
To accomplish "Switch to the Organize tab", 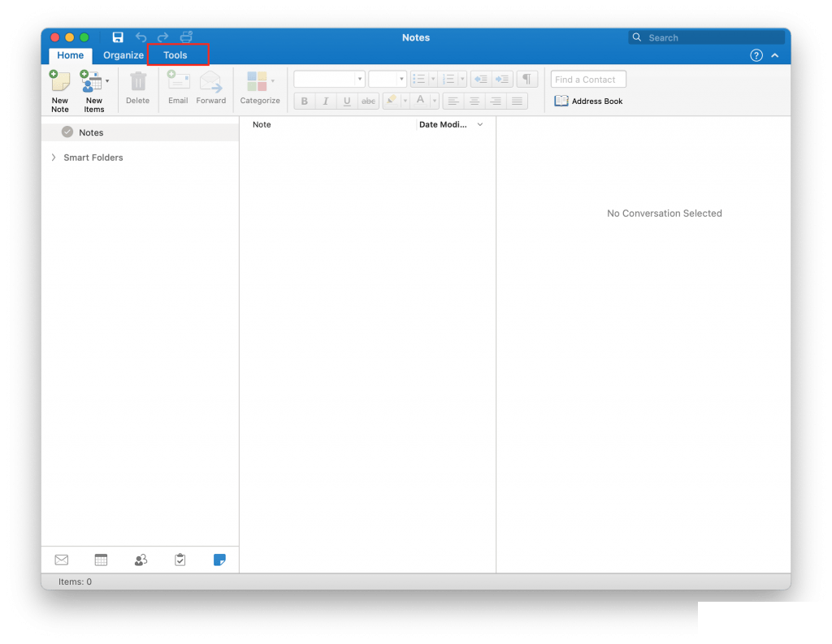I will [x=123, y=55].
